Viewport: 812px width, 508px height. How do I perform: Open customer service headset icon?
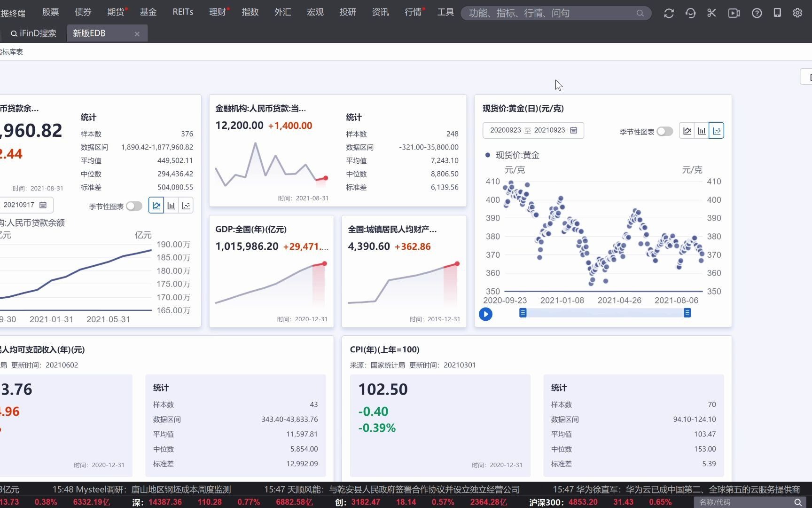tap(690, 13)
